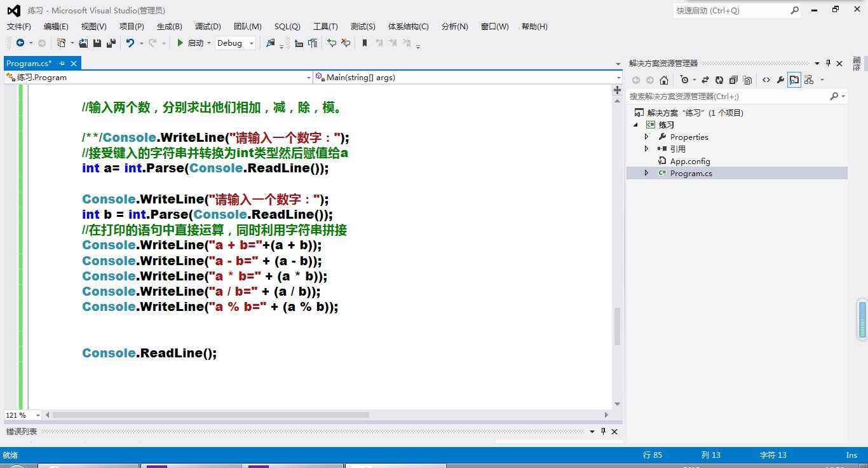
Task: Comment out the selected lines icon
Action: click(x=331, y=43)
